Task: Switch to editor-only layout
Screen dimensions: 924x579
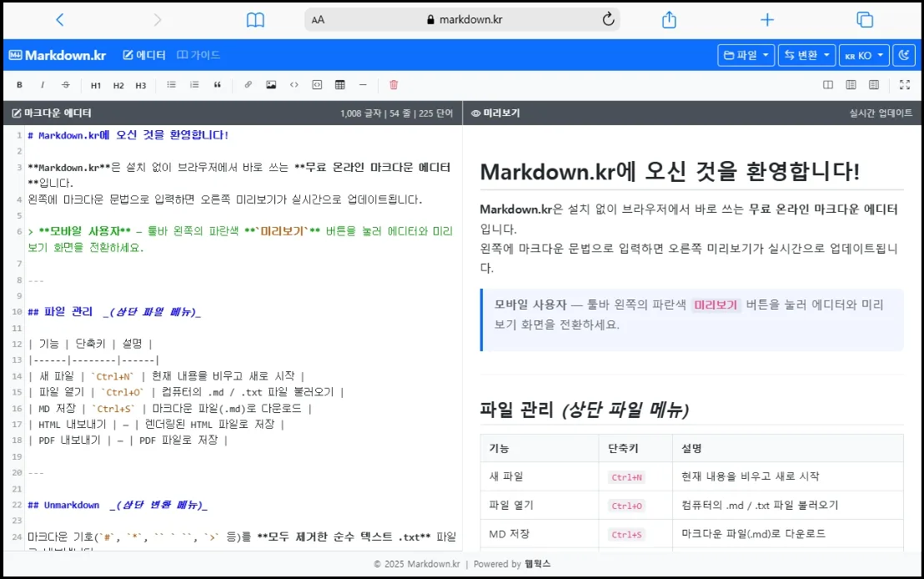Action: tap(851, 85)
